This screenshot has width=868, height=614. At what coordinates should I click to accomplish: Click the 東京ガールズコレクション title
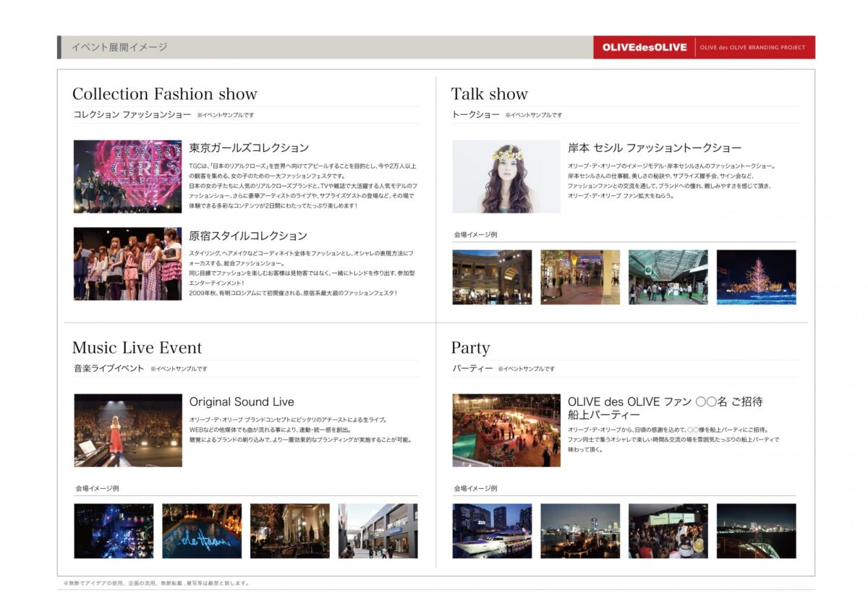[249, 148]
